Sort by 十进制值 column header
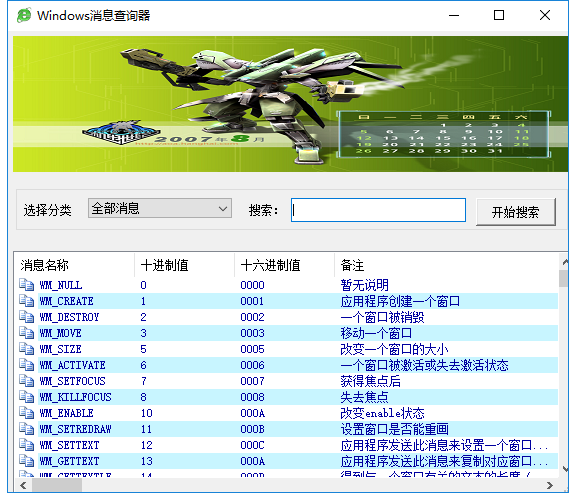The width and height of the screenshot is (576, 500). [184, 265]
